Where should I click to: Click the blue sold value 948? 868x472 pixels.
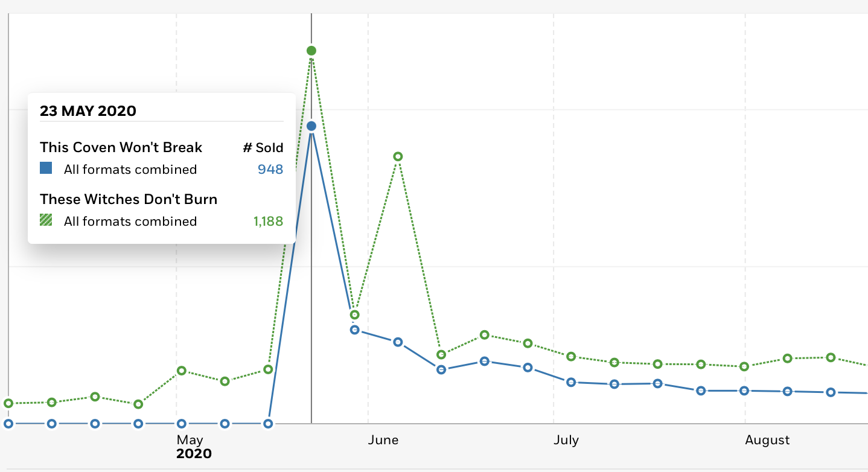pos(270,170)
